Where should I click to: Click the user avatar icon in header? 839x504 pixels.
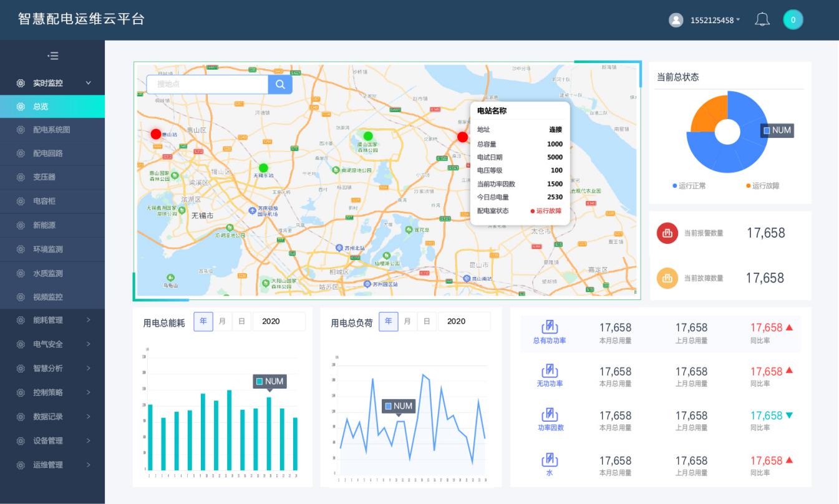tap(676, 20)
